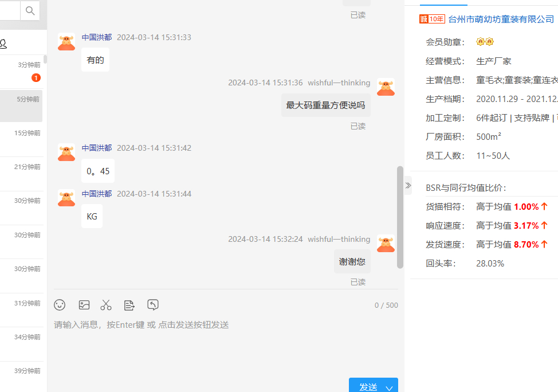Click the 11~50人 employee count
The height and width of the screenshot is (392, 558).
pos(493,155)
